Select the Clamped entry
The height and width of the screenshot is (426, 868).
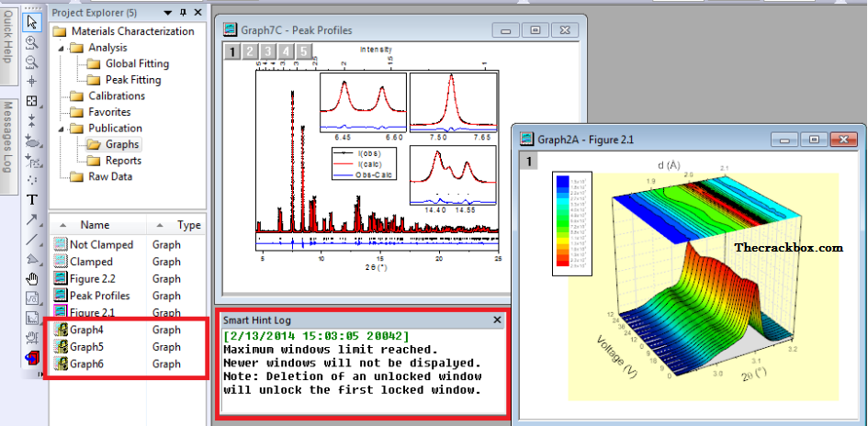[91, 262]
